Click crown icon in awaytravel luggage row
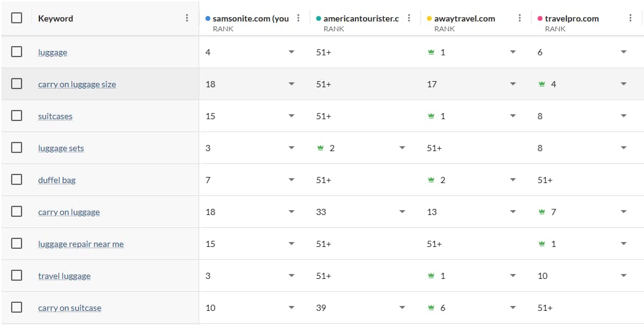The image size is (644, 325). [x=431, y=52]
